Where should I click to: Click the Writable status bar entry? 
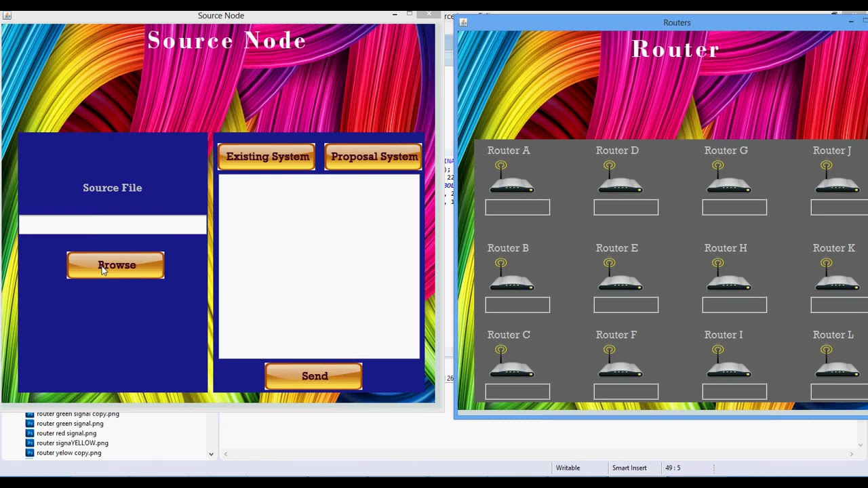click(568, 468)
